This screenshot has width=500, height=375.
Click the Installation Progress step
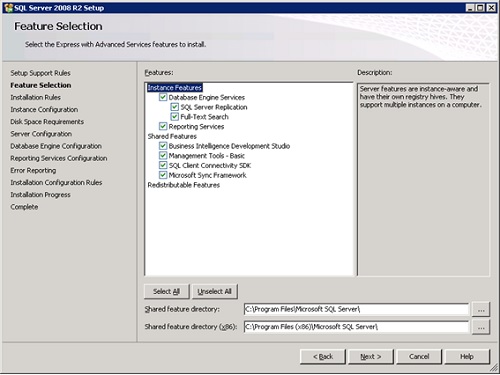click(40, 195)
